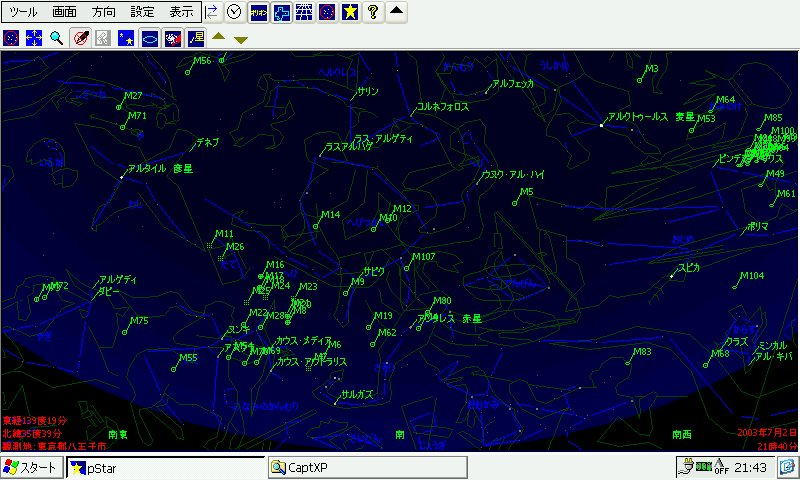Click the アルクトゥールス star on the sky map
The width and height of the screenshot is (800, 480).
(600, 125)
